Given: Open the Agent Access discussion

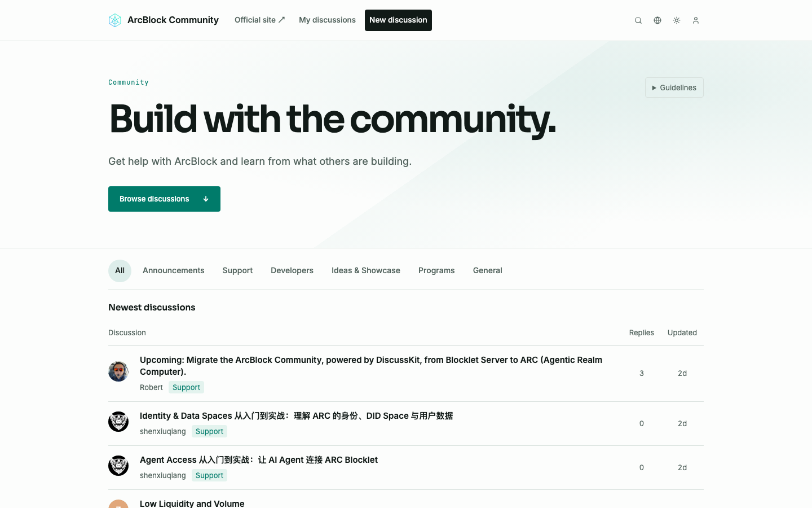Looking at the screenshot, I should pos(259,459).
